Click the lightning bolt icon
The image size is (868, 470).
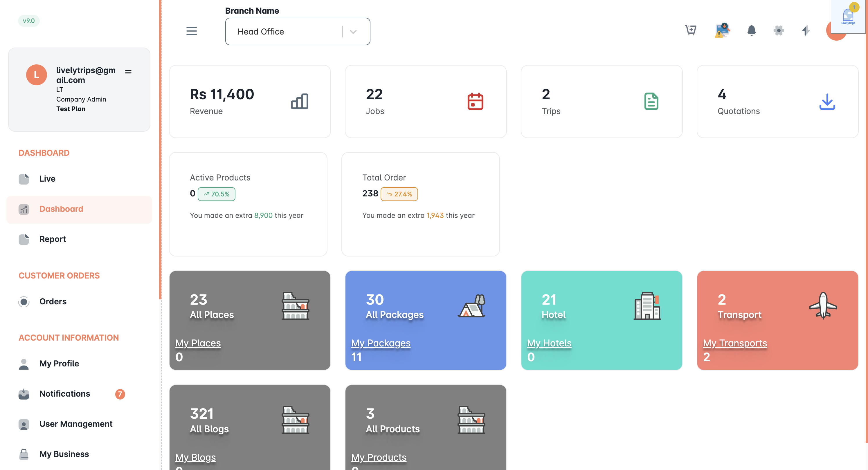coord(806,30)
